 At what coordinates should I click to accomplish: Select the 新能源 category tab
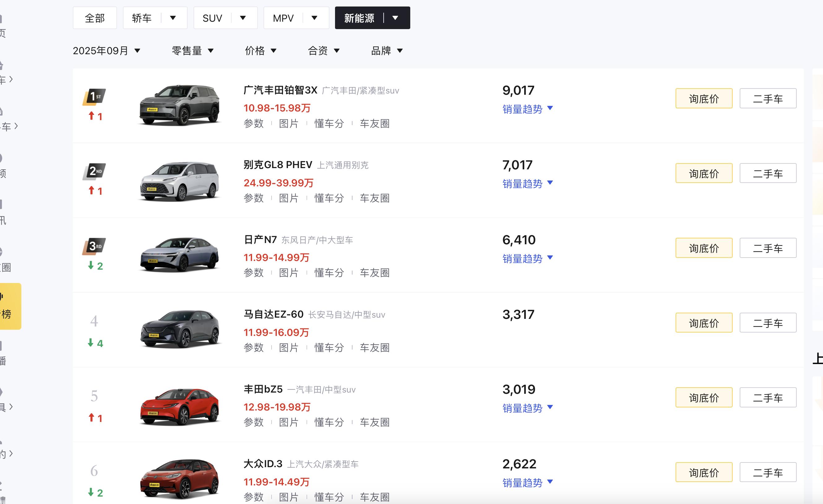pos(359,18)
